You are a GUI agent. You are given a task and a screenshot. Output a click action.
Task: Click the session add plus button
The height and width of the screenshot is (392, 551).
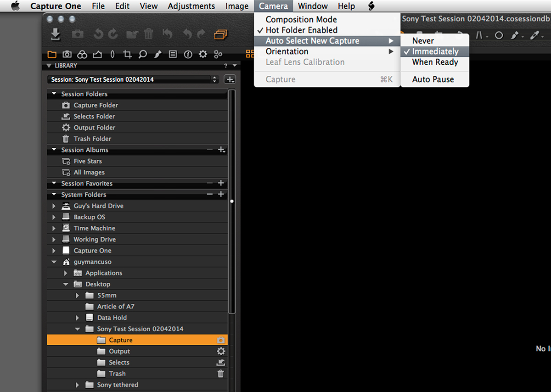(x=230, y=79)
